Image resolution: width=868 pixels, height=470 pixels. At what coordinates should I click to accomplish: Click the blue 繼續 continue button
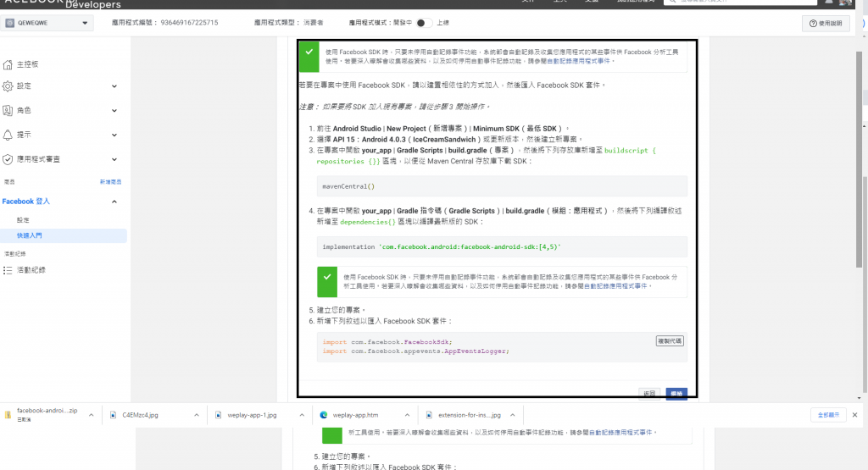click(676, 394)
